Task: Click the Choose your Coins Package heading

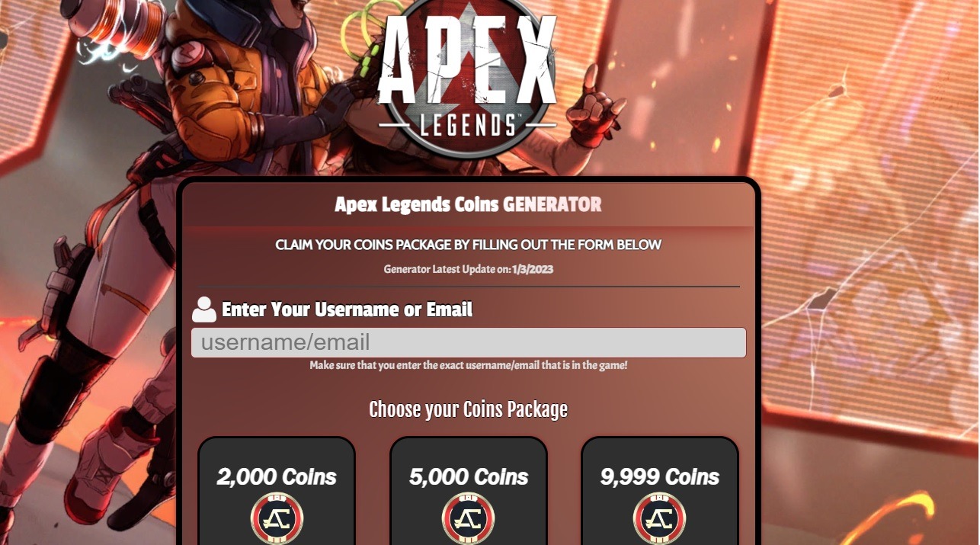Action: tap(468, 409)
